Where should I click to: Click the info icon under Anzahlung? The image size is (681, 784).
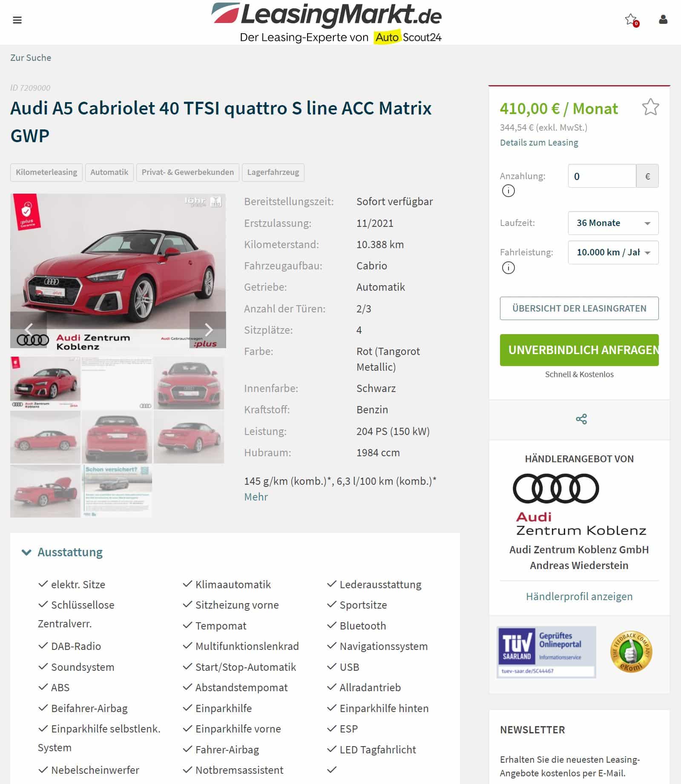[x=508, y=191]
